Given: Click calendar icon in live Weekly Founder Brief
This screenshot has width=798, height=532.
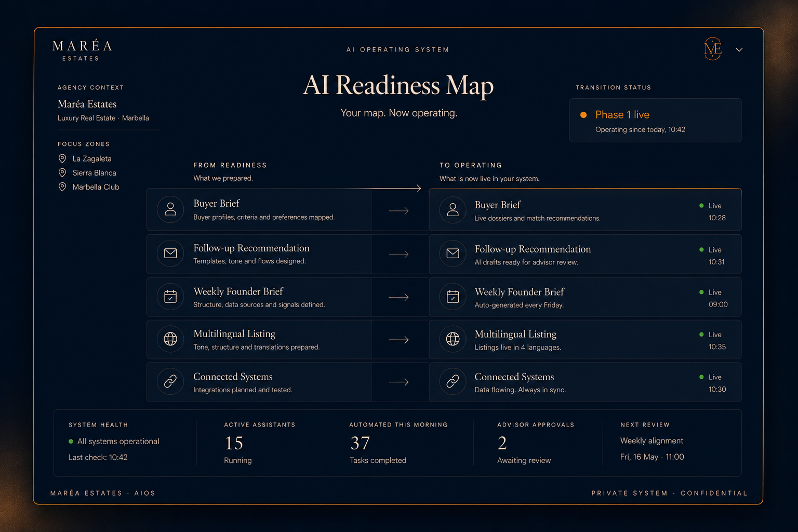Looking at the screenshot, I should pyautogui.click(x=453, y=297).
